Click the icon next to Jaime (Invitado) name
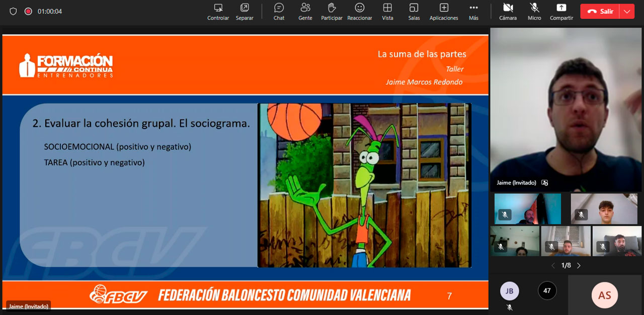 pyautogui.click(x=544, y=183)
